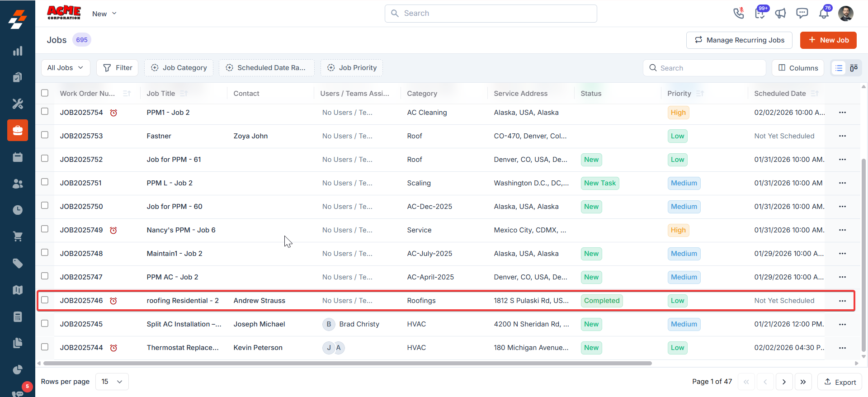Toggle the select-all header checkbox
This screenshot has width=868, height=397.
[x=45, y=93]
